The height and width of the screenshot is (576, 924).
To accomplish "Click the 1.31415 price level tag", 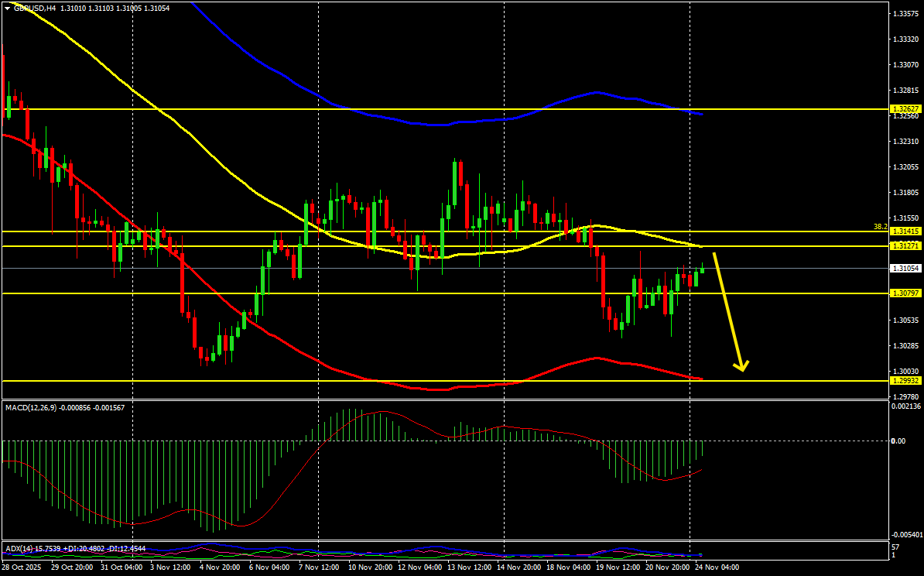I will coord(905,231).
